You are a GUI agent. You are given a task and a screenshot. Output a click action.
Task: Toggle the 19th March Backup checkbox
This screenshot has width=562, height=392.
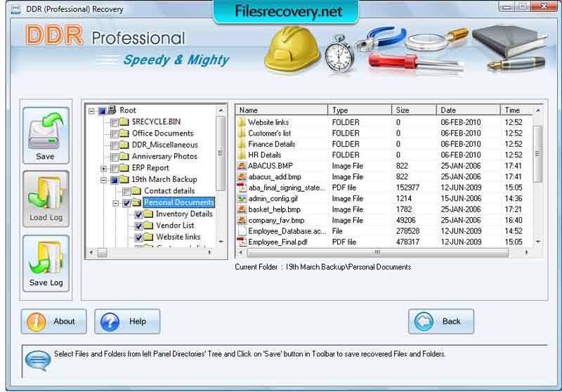click(115, 181)
